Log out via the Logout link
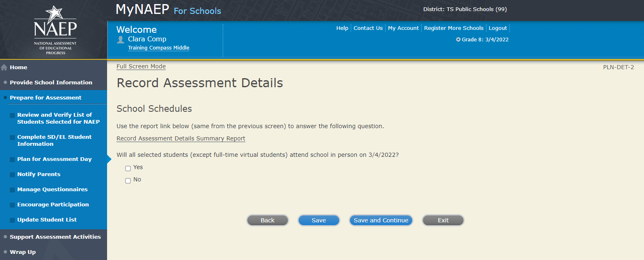The height and width of the screenshot is (260, 644). coord(498,28)
